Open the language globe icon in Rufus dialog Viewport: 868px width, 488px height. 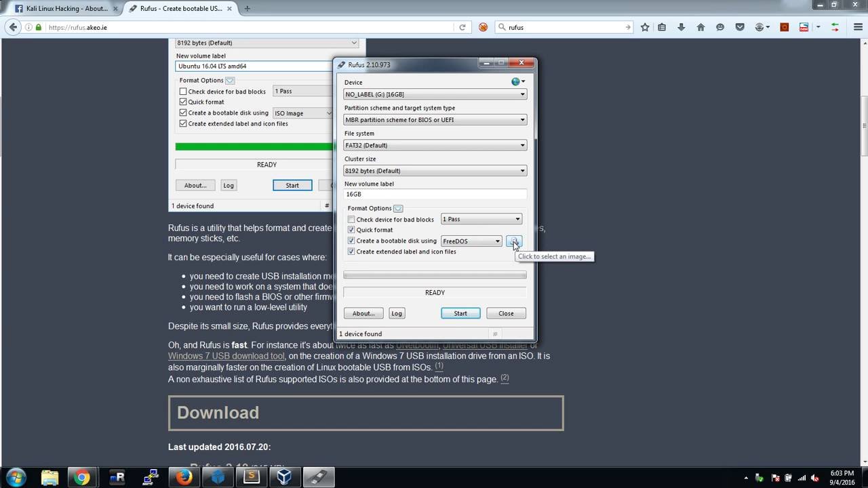point(517,82)
